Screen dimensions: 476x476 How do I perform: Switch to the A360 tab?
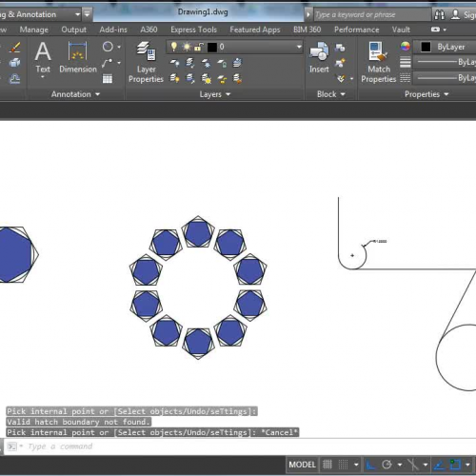[x=149, y=30]
